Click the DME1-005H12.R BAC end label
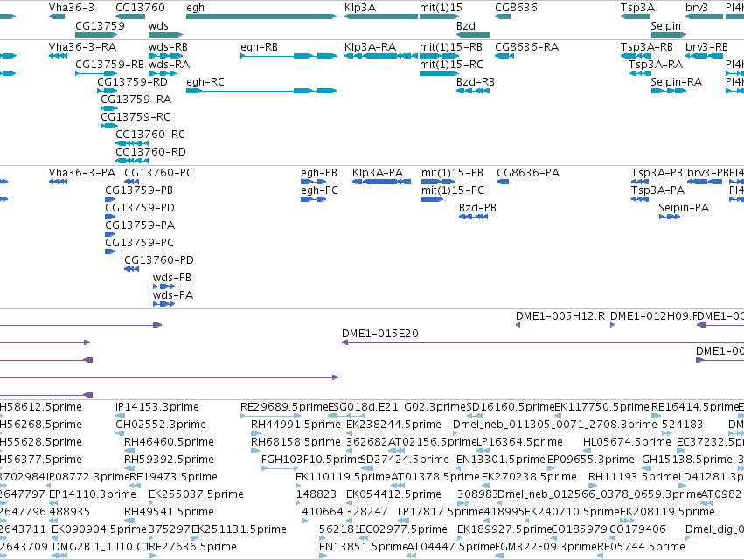Viewport: 744px width, 560px height. 560,315
